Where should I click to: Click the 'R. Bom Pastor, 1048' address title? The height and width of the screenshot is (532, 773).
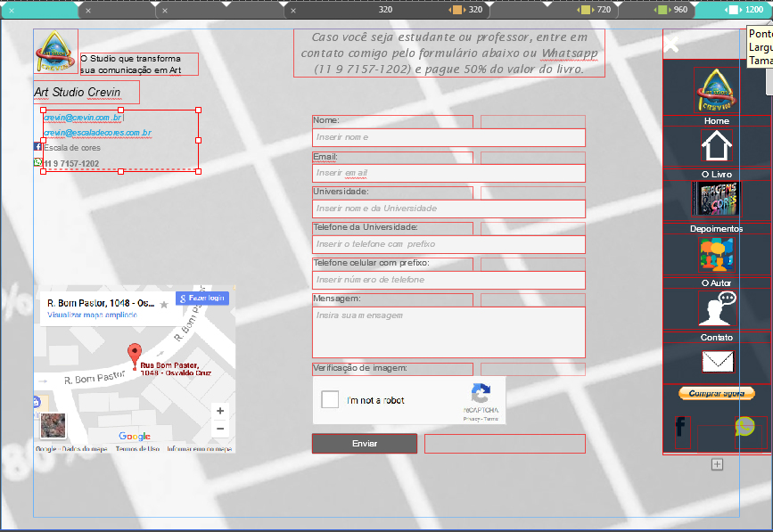pyautogui.click(x=101, y=304)
